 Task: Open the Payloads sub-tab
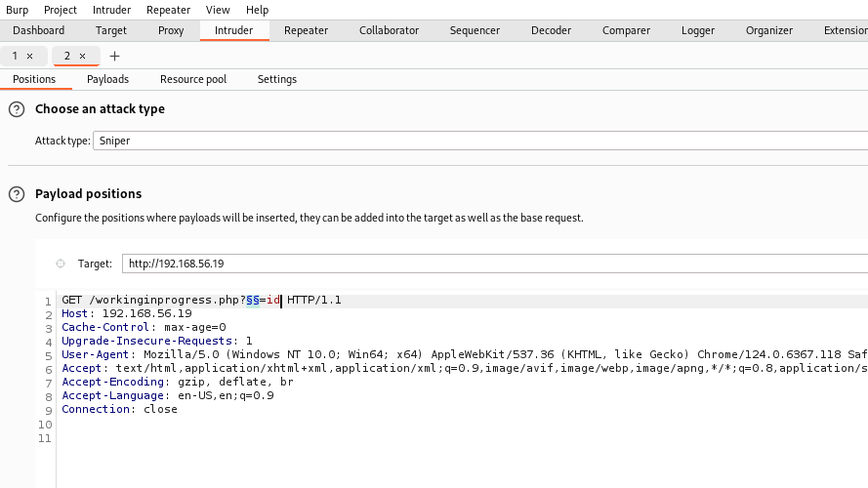[x=108, y=79]
